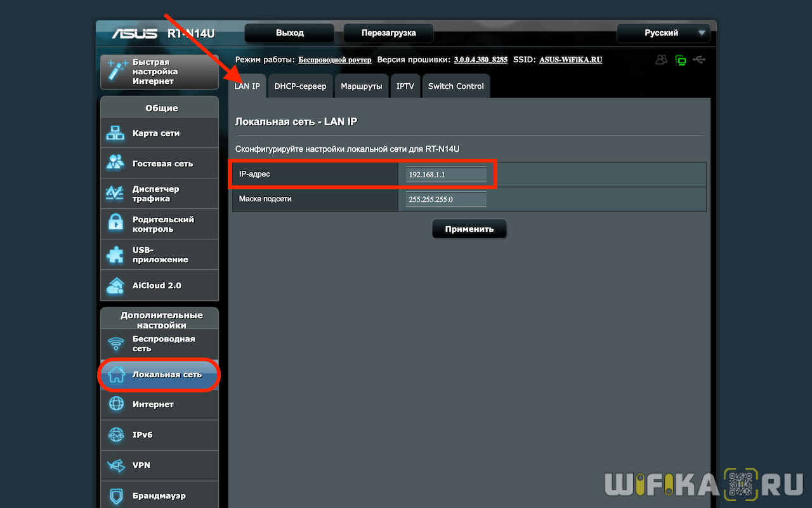Expand the Русский language dropdown
The image size is (812, 508).
(701, 33)
